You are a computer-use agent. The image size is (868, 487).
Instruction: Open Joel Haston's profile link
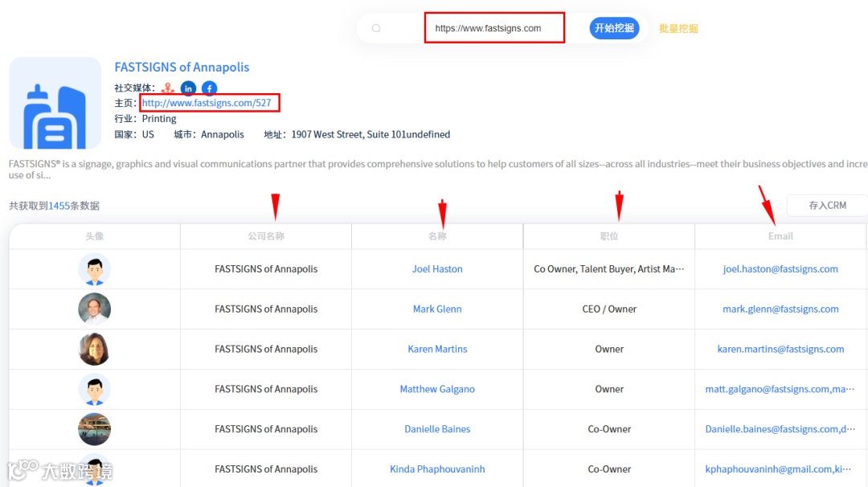click(437, 269)
